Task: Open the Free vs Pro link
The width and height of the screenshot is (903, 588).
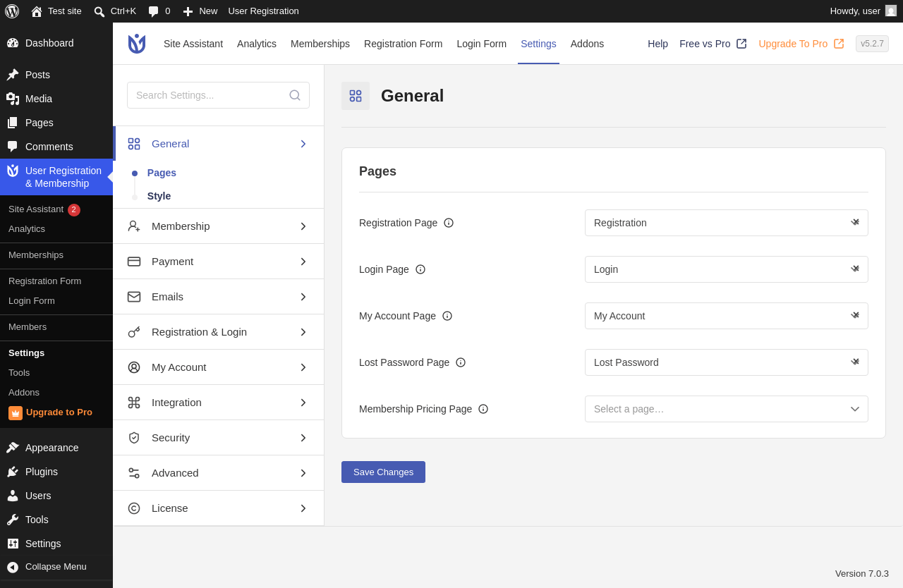Action: click(713, 44)
